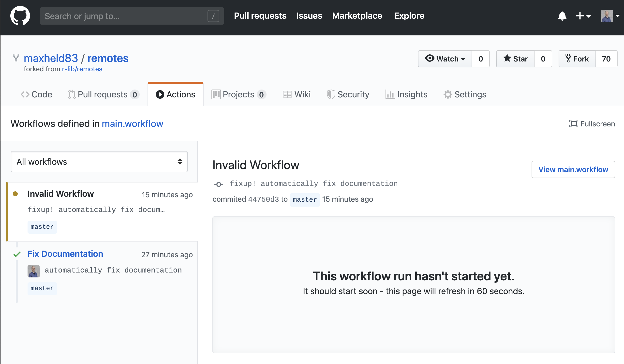Click the green checkmark on Fix Documentation
Screen dimensions: 624x364
pos(17,254)
